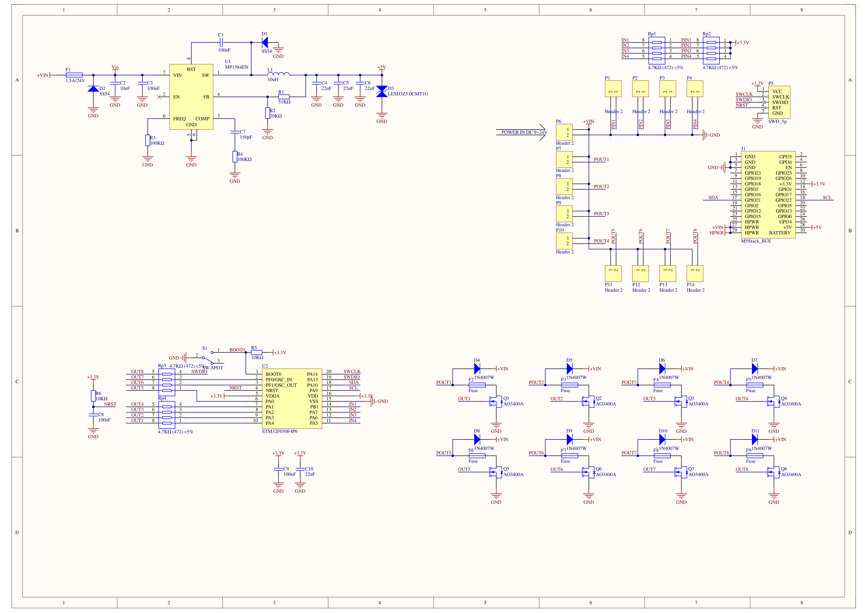Select the R2 10KΩ resistor symbol
This screenshot has width=868, height=613.
[267, 113]
